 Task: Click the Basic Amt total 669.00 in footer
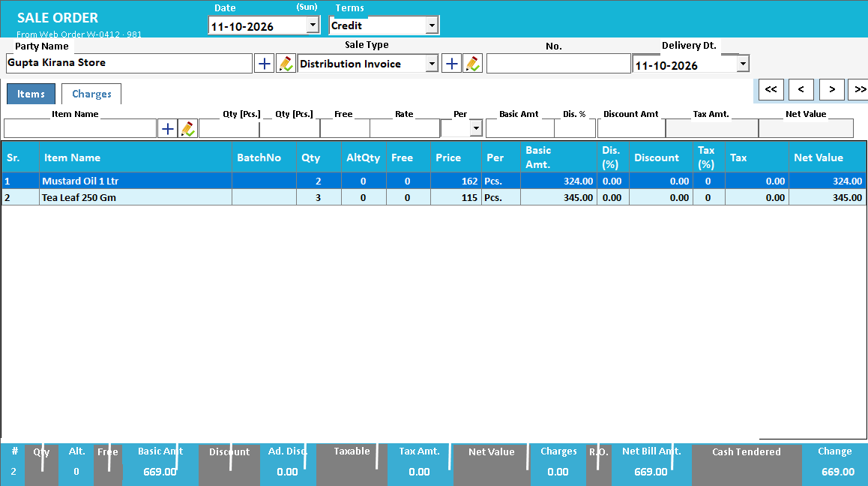click(x=160, y=472)
